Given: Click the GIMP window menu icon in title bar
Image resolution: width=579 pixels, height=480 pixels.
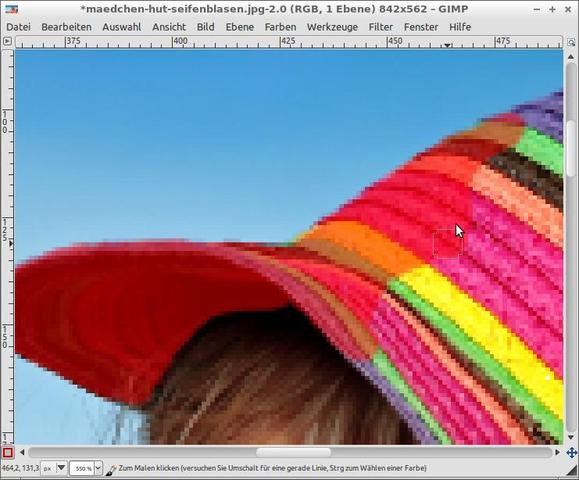Looking at the screenshot, I should (x=11, y=9).
